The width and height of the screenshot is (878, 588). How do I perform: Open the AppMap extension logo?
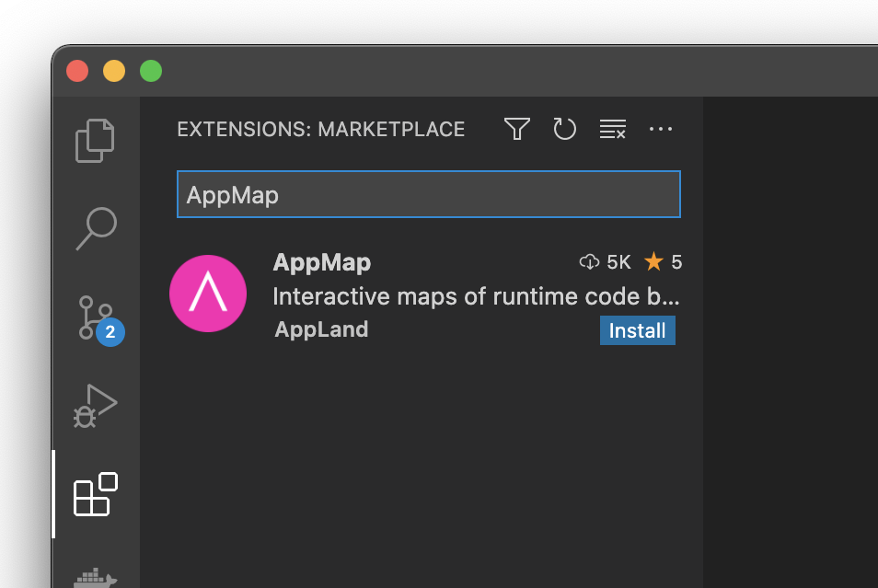[208, 294]
